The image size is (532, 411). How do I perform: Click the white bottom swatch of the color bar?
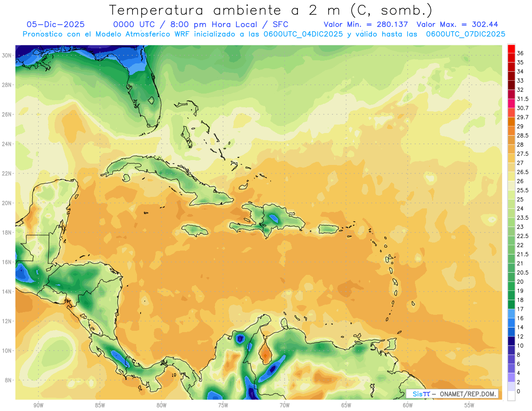tap(511, 396)
